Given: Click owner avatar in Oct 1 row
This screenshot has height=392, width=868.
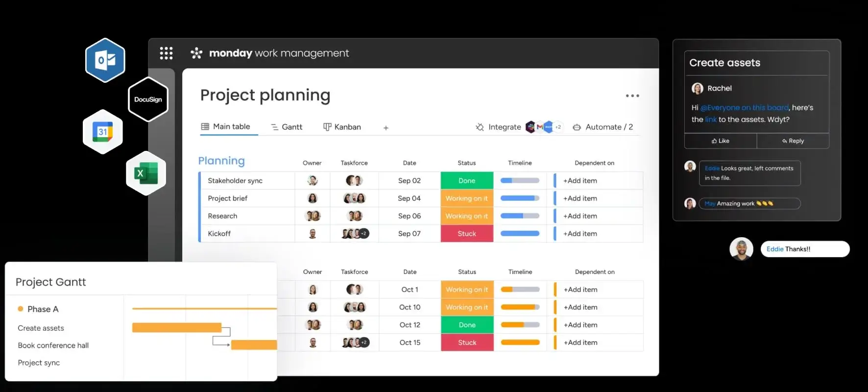Looking at the screenshot, I should click(x=313, y=290).
